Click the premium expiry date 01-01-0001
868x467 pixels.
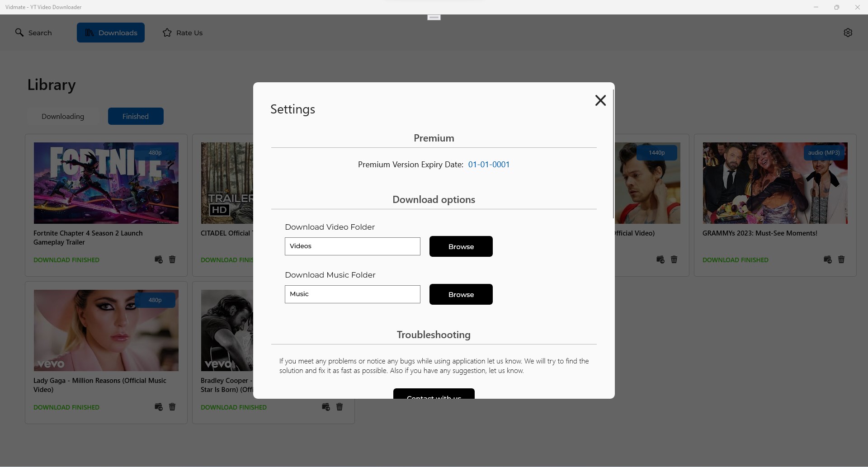tap(489, 165)
